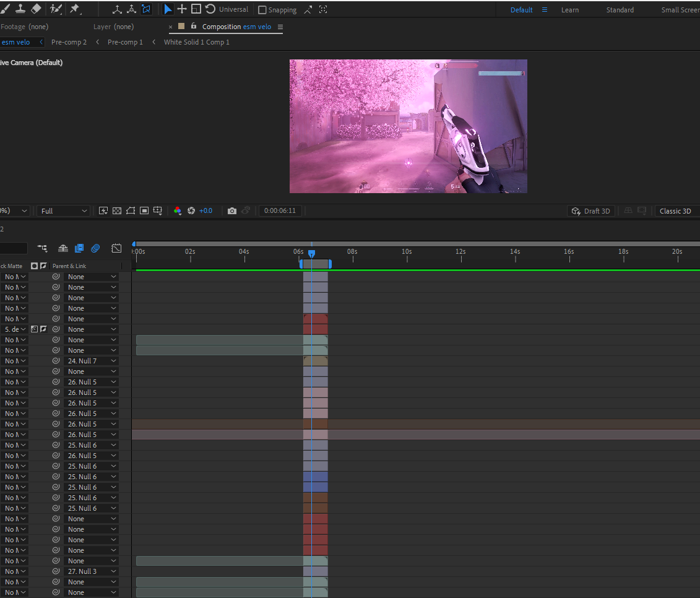Toggle mask and shape path visibility

131,211
